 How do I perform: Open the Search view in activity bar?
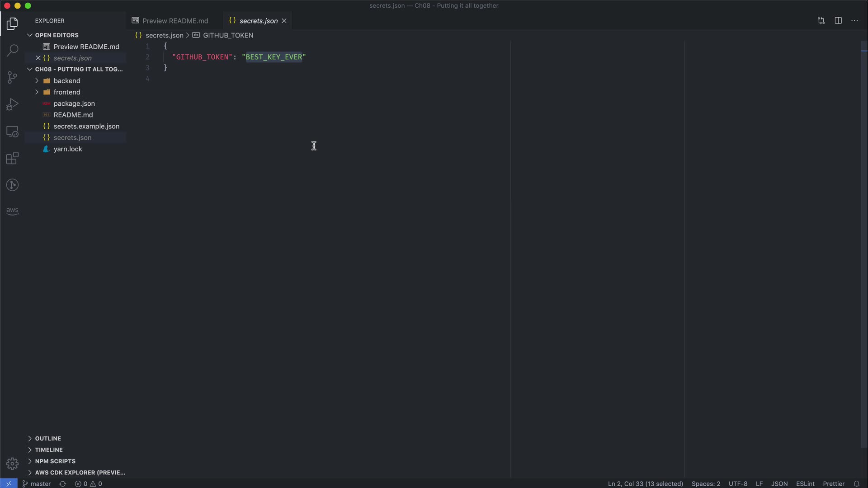point(13,50)
